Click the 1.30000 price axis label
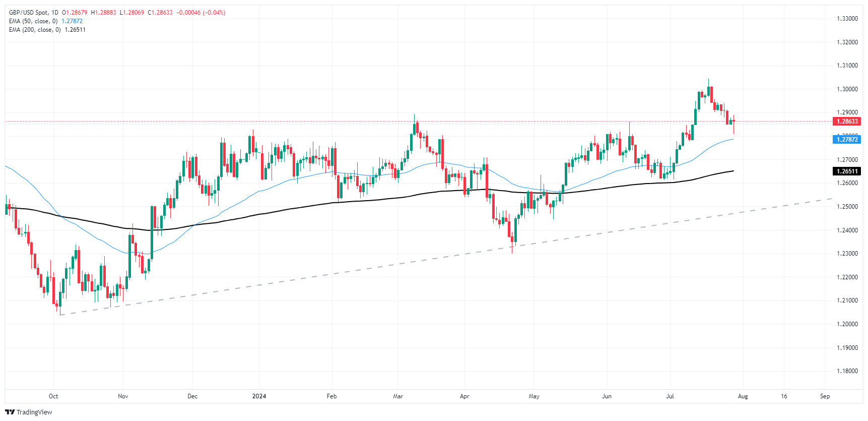This screenshot has height=421, width=868. [x=847, y=89]
